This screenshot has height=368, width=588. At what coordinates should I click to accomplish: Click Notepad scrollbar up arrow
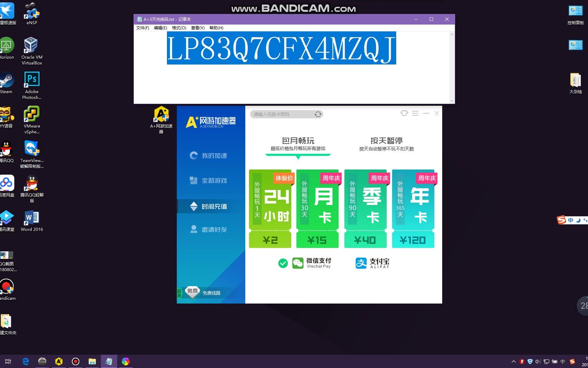(x=452, y=34)
